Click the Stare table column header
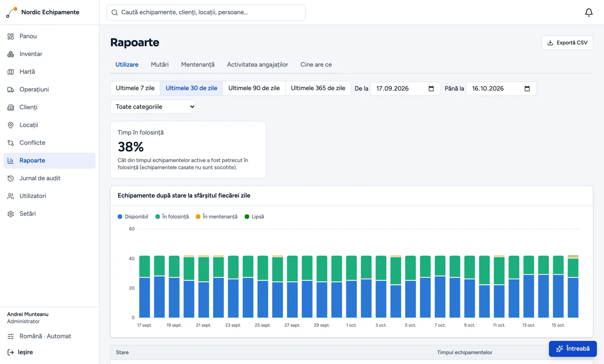 pyautogui.click(x=122, y=352)
